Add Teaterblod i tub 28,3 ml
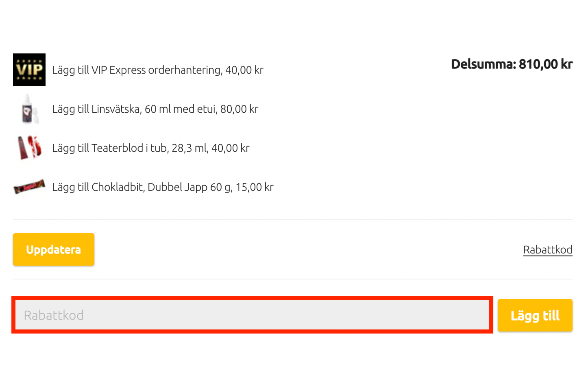Image resolution: width=588 pixels, height=392 pixels. (x=151, y=148)
